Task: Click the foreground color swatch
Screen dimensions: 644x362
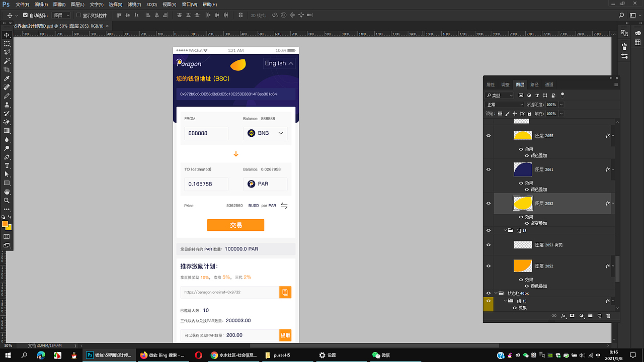Action: (5, 224)
